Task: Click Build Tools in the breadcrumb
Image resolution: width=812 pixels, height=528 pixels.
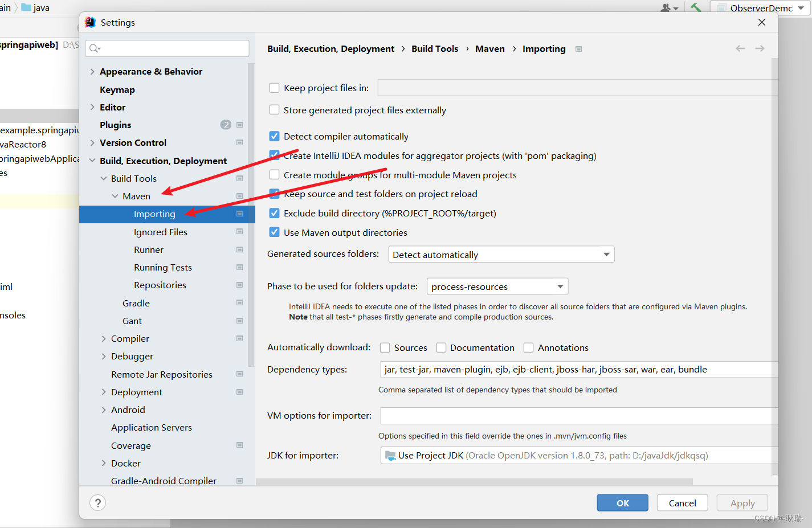Action: point(435,48)
